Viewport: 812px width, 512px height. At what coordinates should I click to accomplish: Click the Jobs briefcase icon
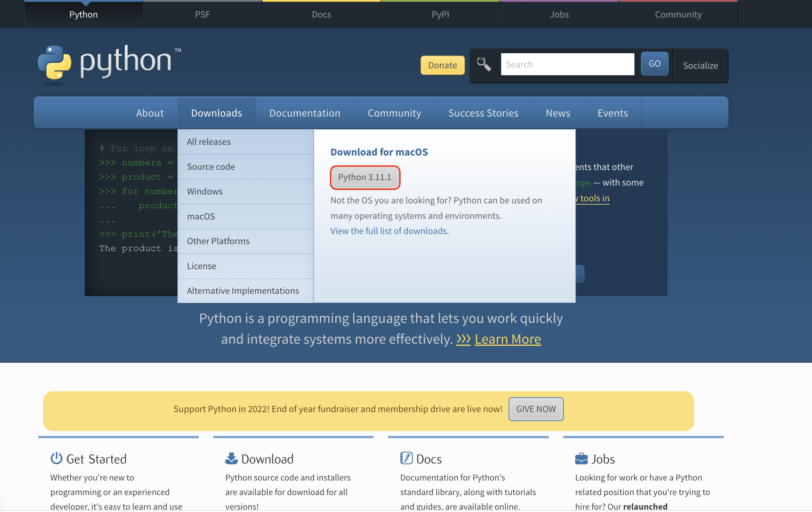[581, 459]
